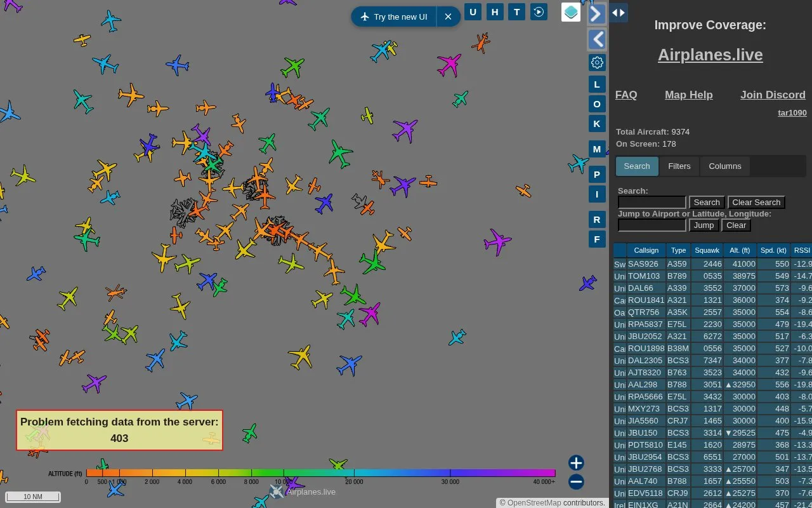Select the SAS926 aircraft row
The height and width of the screenshot is (508, 812).
[x=713, y=264]
